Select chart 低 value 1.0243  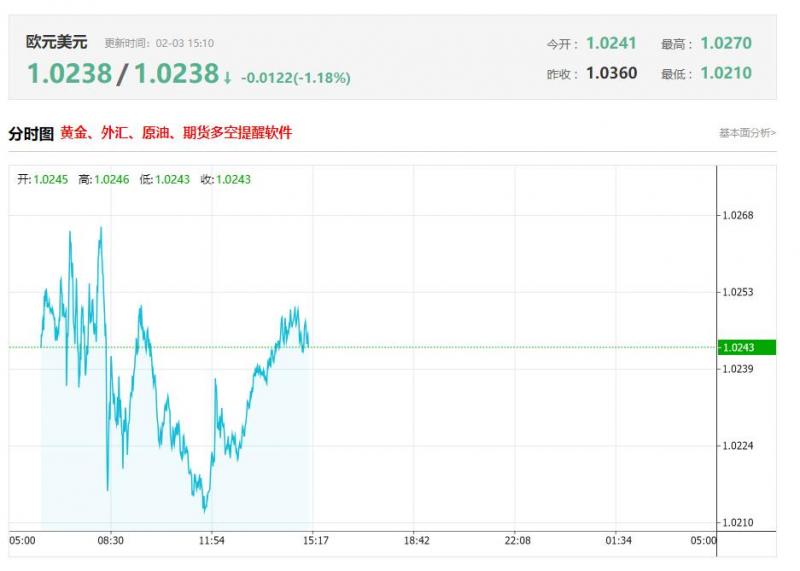172,180
